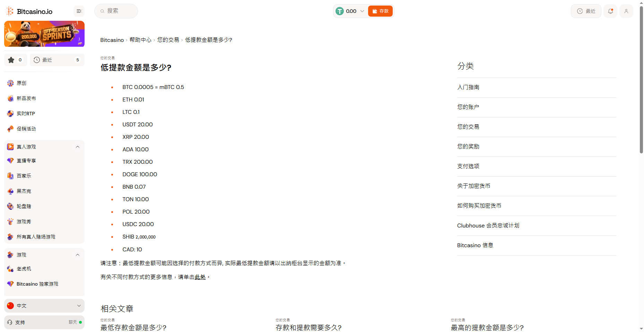The height and width of the screenshot is (332, 644).
Task: Click the DOGE 100.00 line
Action: coord(140,174)
